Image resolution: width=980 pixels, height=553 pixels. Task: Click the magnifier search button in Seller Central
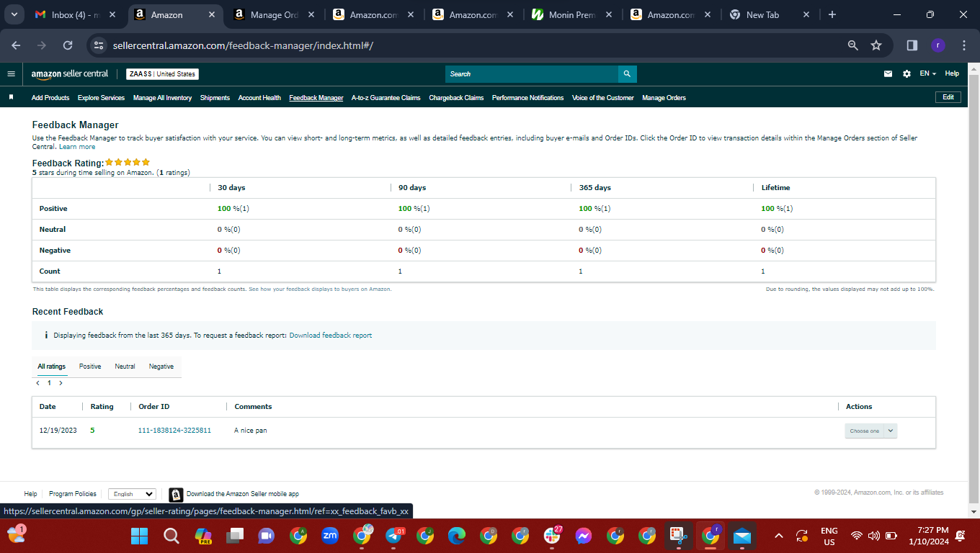[628, 74]
